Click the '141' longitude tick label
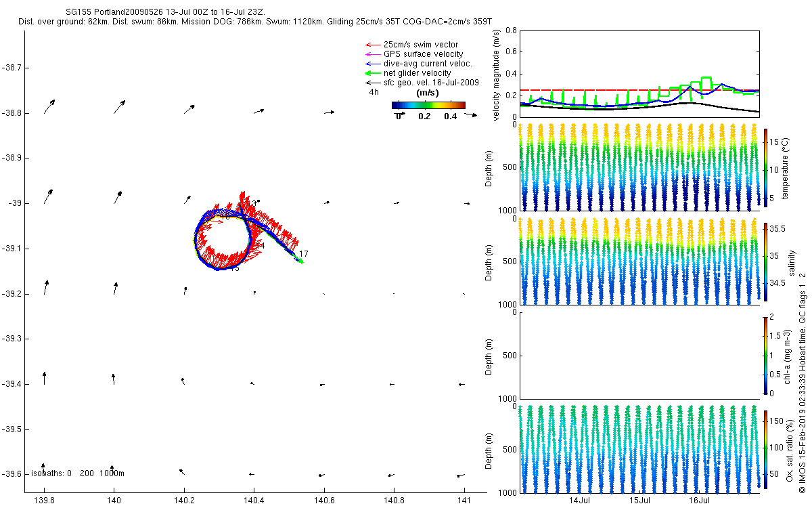Image resolution: width=812 pixels, height=508 pixels. click(x=464, y=501)
